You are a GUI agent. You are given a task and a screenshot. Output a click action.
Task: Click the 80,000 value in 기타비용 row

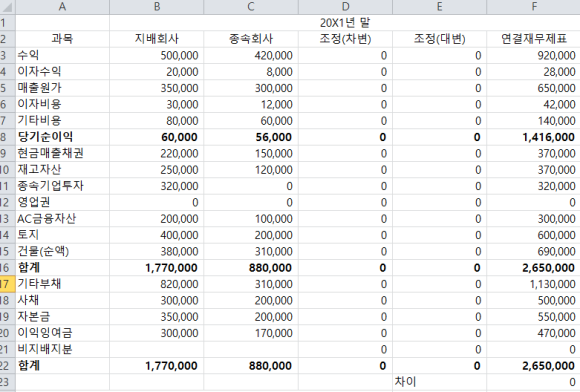[156, 121]
